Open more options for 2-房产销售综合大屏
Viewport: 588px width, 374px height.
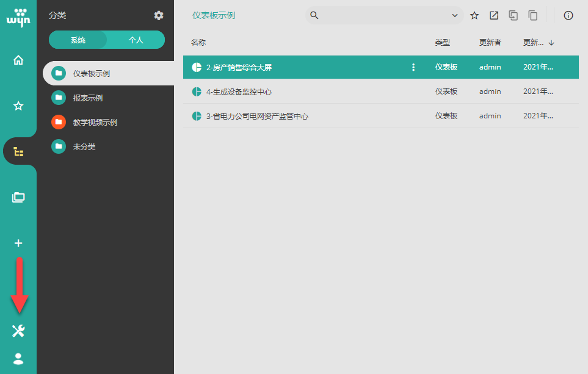point(413,67)
